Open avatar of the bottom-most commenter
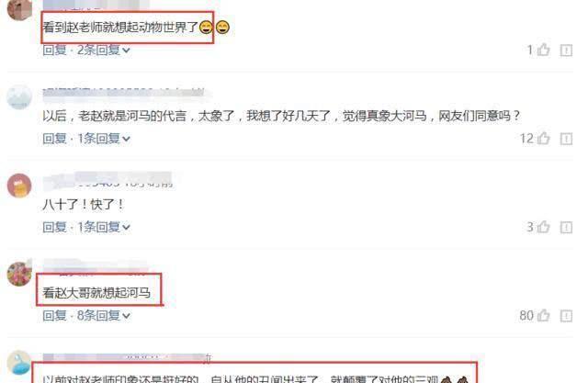This screenshot has width=588, height=383. click(19, 363)
